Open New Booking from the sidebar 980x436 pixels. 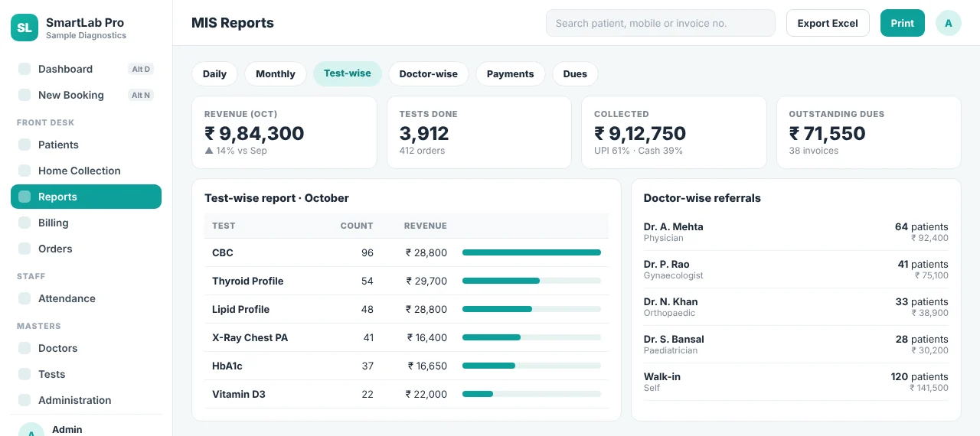(x=86, y=95)
